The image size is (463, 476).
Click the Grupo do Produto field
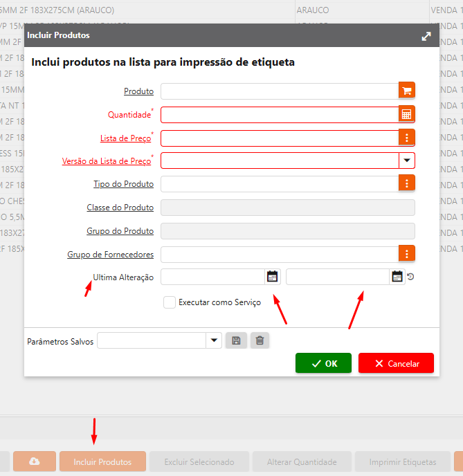(x=288, y=231)
